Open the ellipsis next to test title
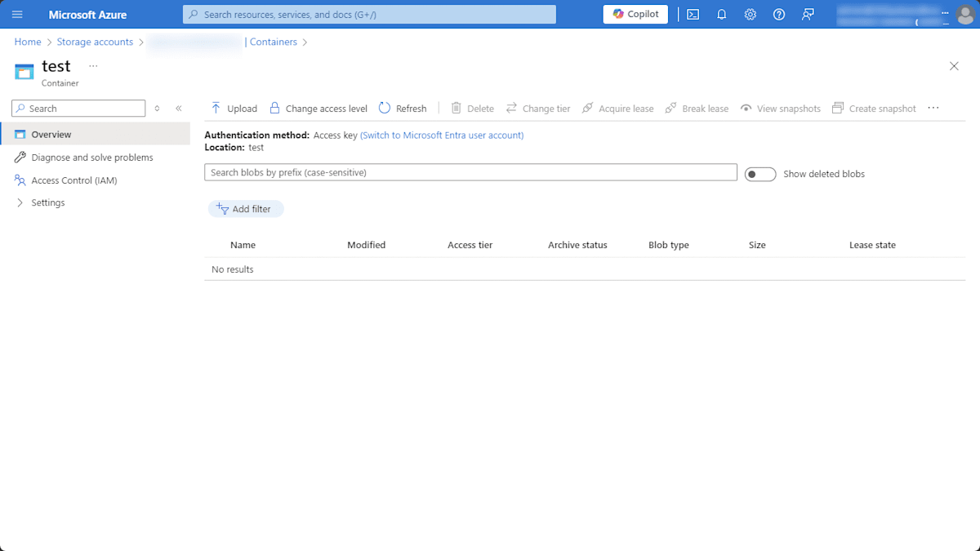The height and width of the screenshot is (551, 980). (93, 66)
